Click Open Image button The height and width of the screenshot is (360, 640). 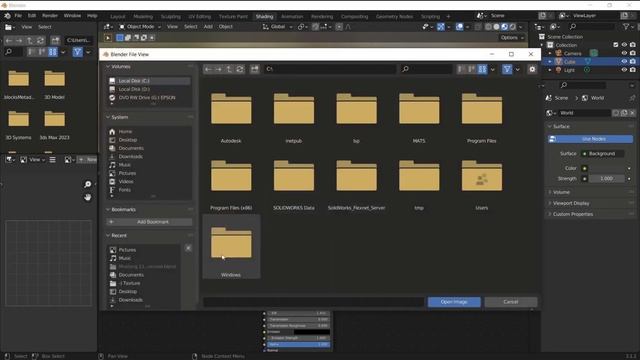pos(454,302)
